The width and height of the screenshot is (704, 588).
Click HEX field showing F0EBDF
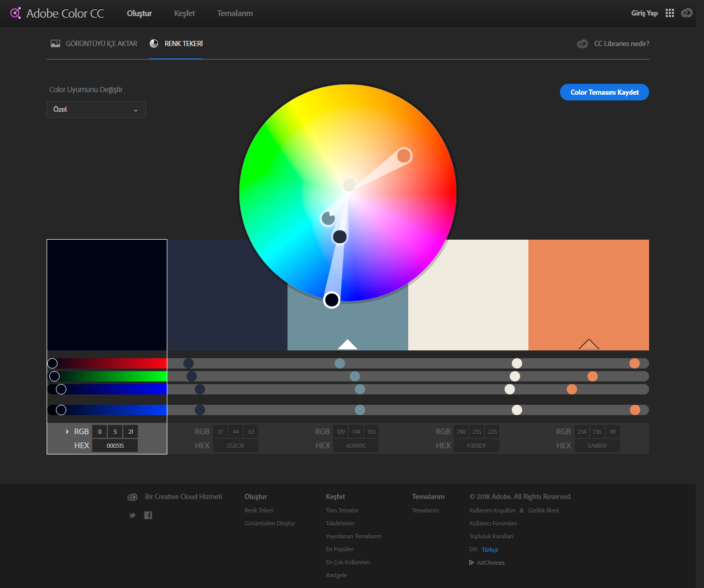[x=477, y=446]
